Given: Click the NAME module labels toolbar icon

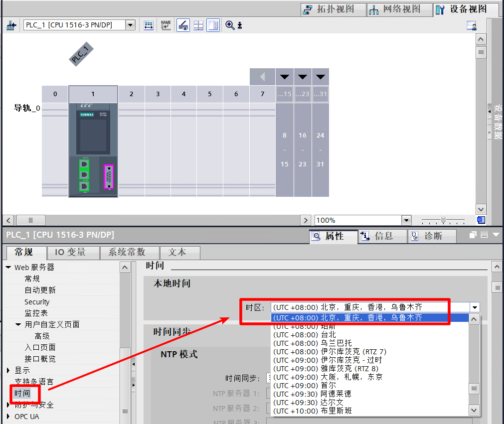Looking at the screenshot, I should point(166,25).
